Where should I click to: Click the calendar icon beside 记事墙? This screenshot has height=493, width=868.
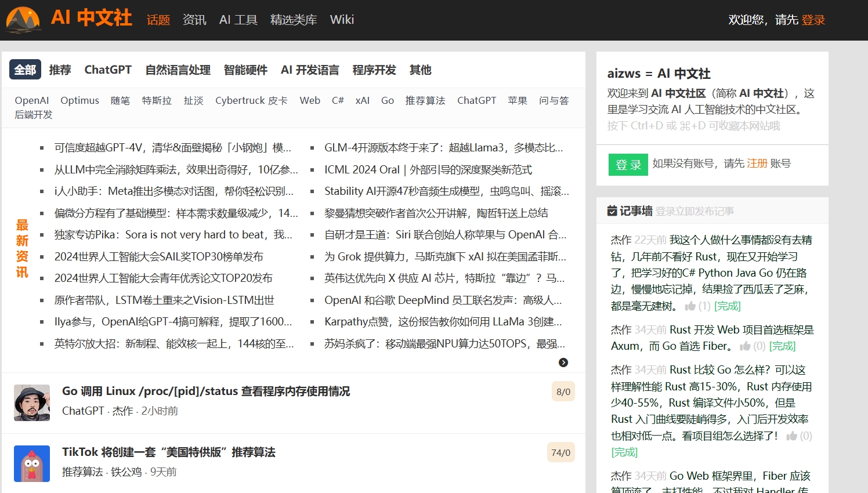[x=612, y=211]
